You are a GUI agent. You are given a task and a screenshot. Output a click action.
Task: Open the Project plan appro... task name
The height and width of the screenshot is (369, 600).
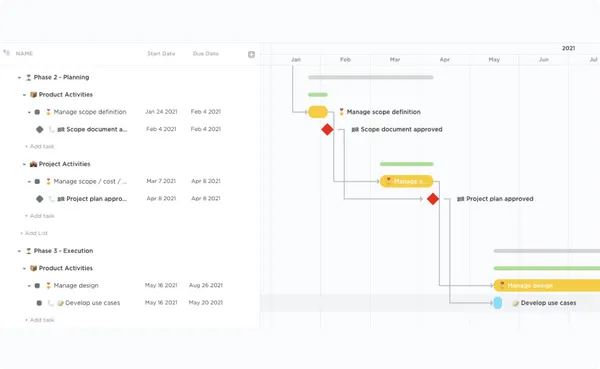(97, 199)
